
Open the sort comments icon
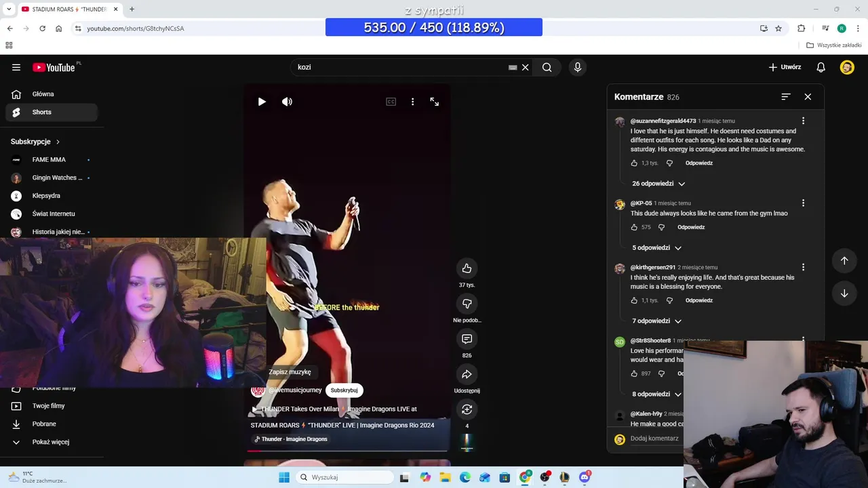[x=785, y=97]
